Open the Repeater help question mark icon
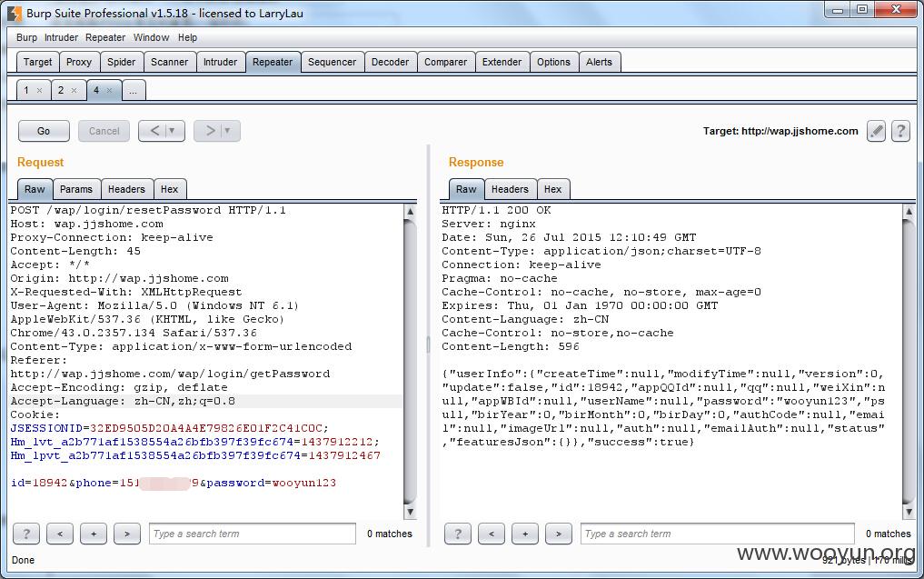The width and height of the screenshot is (924, 579). pyautogui.click(x=900, y=131)
